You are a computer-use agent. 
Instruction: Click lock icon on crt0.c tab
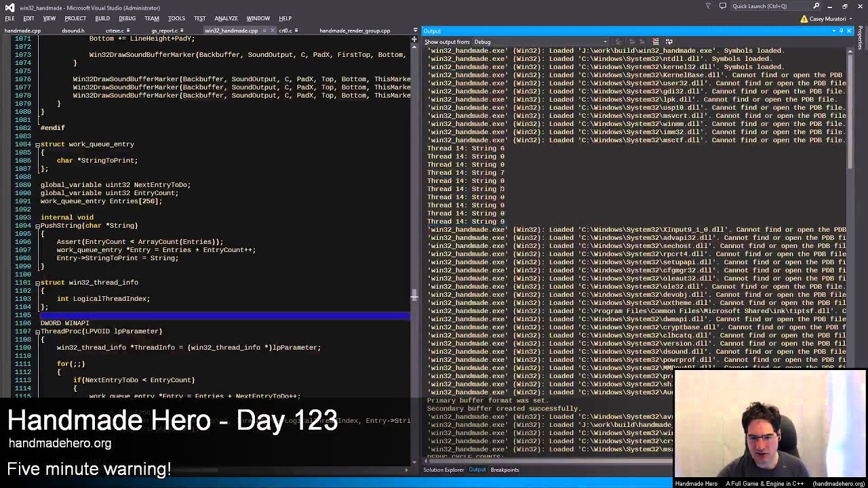tap(297, 30)
